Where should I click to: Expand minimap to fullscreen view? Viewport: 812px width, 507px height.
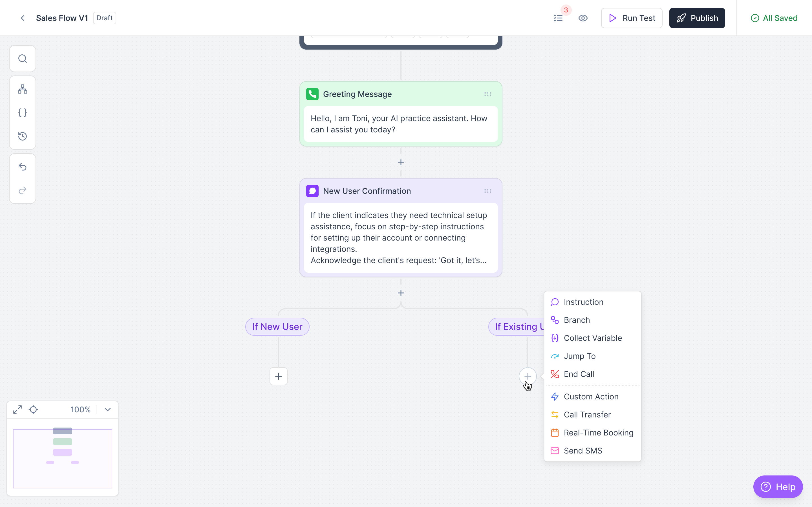click(17, 410)
